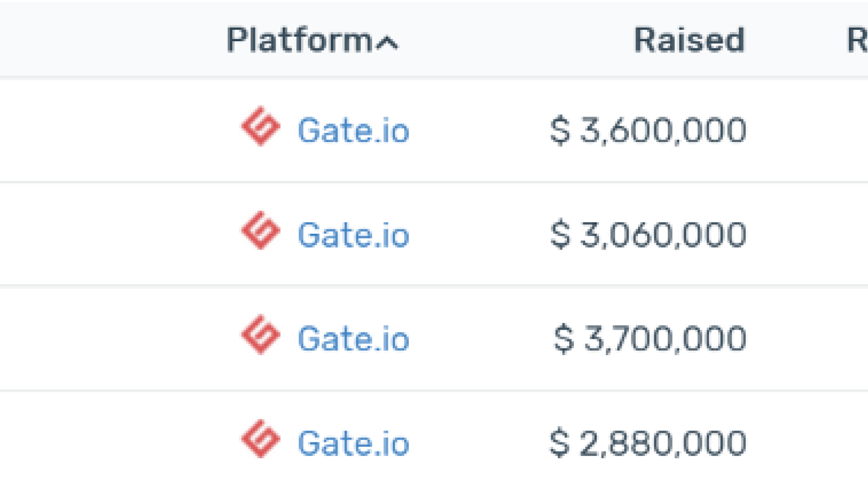This screenshot has width=868, height=488.
Task: Click the $ 2,880,000 raised amount
Action: [x=648, y=443]
